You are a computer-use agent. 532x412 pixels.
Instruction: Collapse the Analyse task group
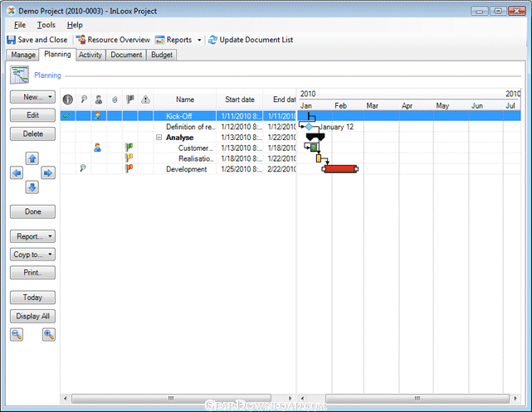pyautogui.click(x=159, y=138)
